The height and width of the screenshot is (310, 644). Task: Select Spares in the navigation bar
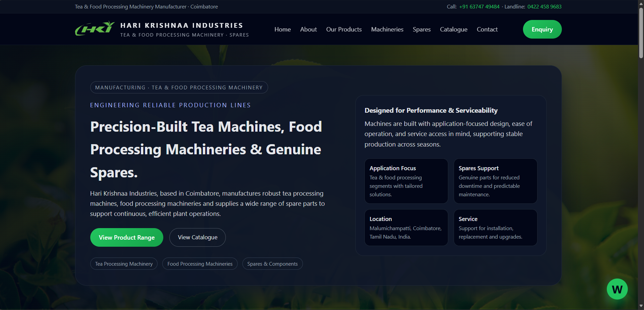(x=422, y=29)
